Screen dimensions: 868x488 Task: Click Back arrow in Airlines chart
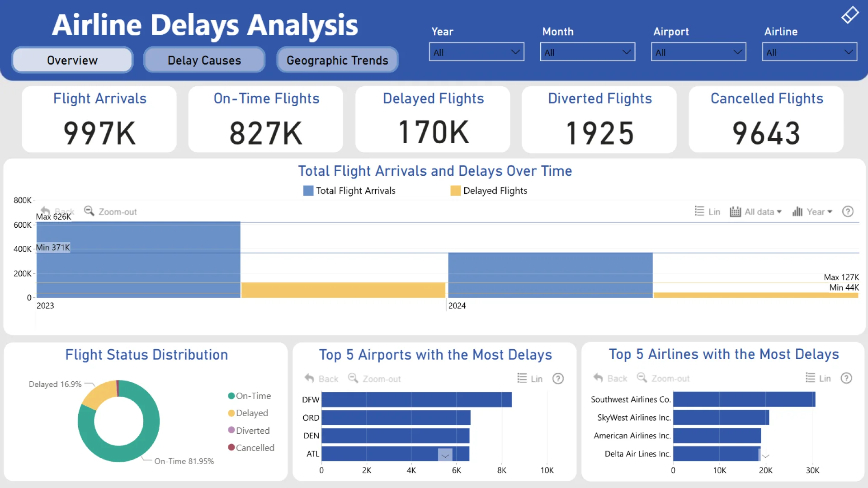pos(598,378)
